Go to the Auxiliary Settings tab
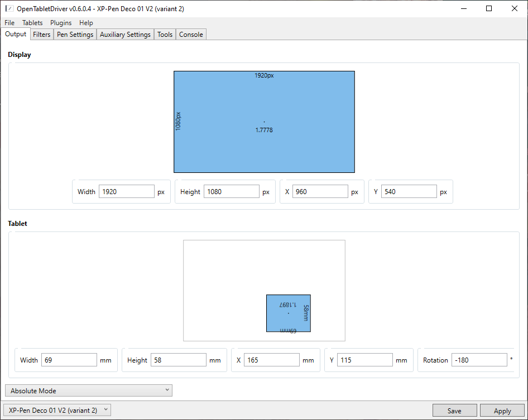This screenshot has width=528, height=420. click(x=125, y=35)
